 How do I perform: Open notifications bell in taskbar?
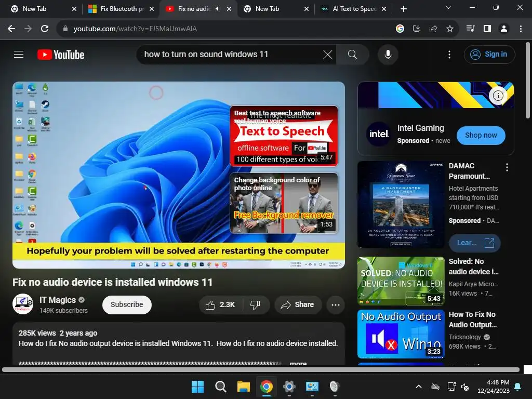(518, 387)
